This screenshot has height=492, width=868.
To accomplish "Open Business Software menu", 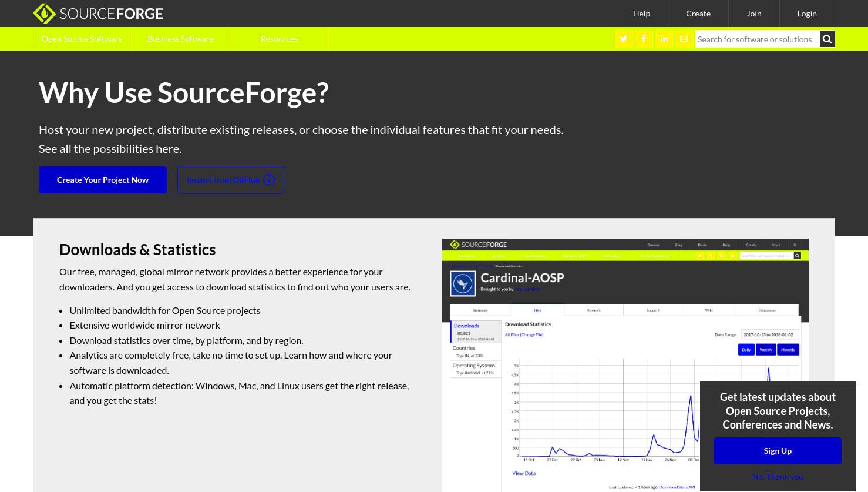I will [x=180, y=39].
